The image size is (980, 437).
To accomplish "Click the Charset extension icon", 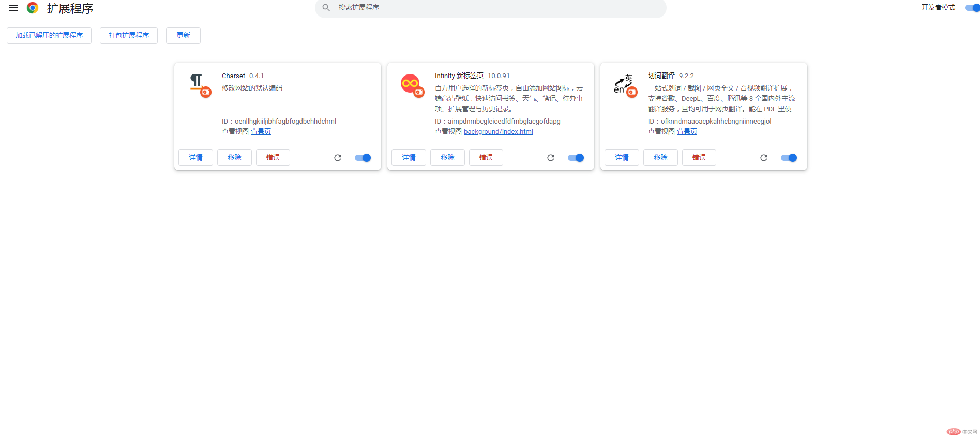I will (x=200, y=85).
